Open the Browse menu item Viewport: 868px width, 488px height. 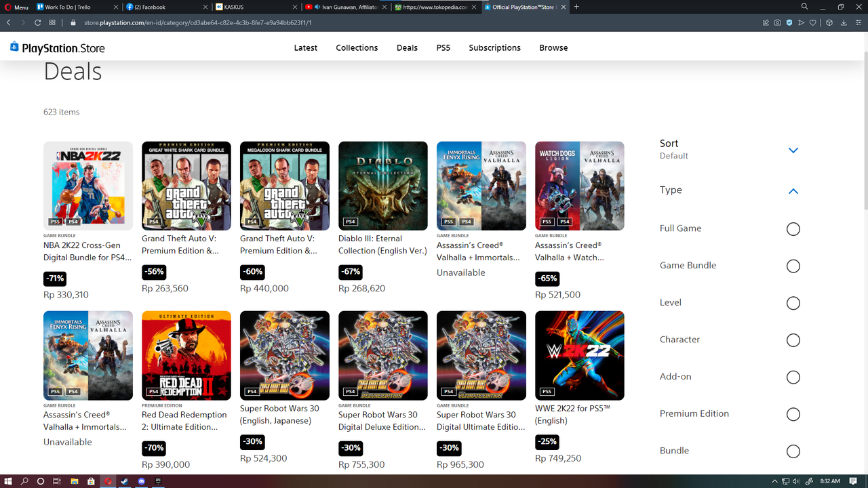[553, 48]
